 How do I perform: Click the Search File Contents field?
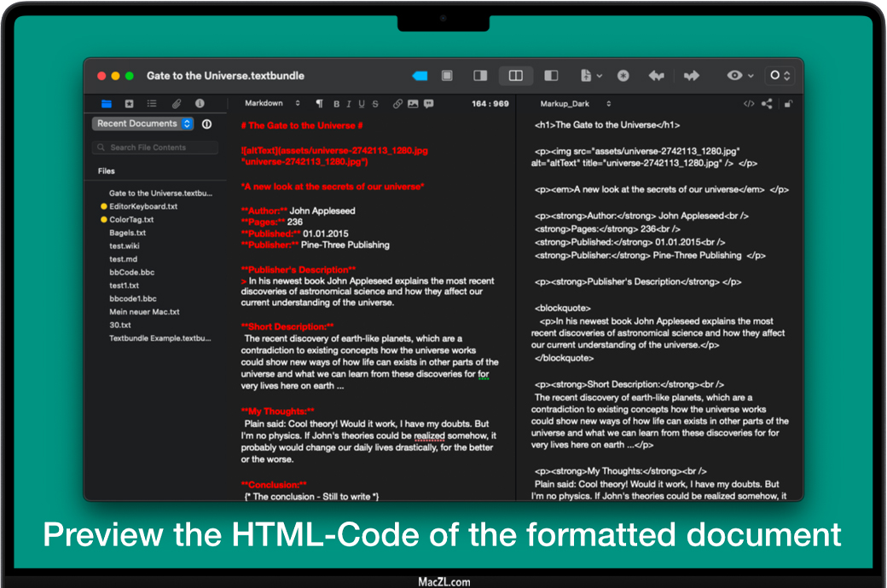point(156,147)
